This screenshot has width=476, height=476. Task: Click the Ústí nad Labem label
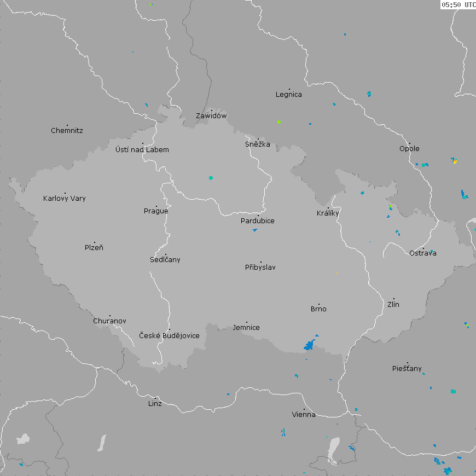(x=142, y=150)
